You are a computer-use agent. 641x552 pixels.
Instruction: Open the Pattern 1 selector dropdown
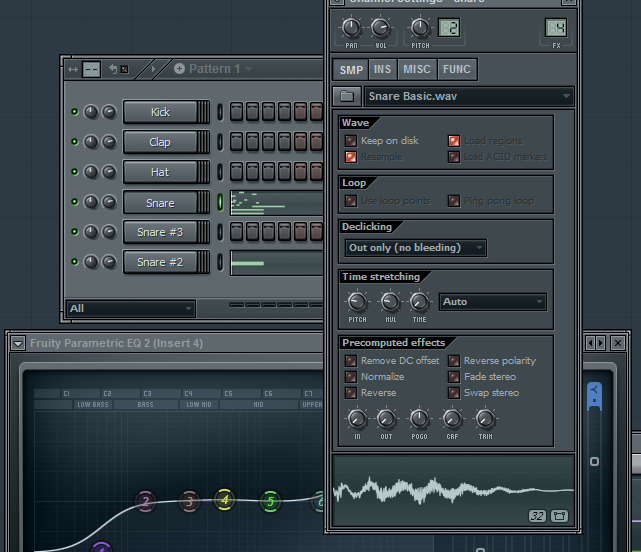pos(220,69)
